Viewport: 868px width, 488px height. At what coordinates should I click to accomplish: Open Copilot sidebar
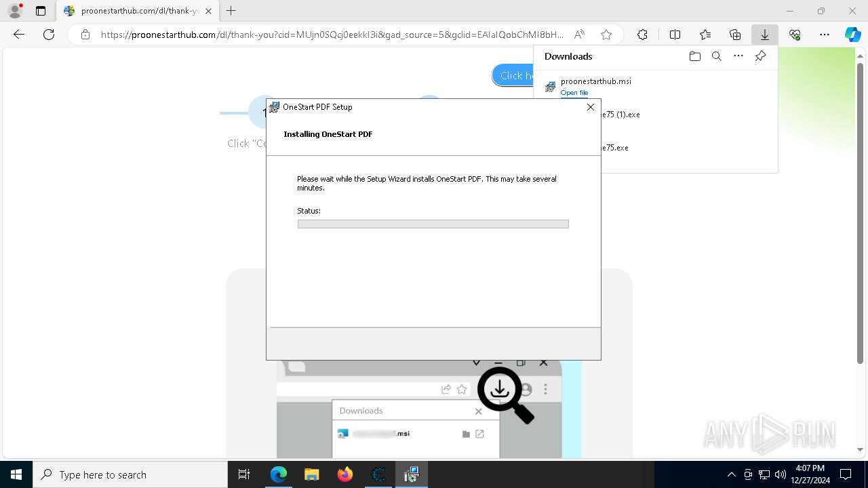(852, 35)
